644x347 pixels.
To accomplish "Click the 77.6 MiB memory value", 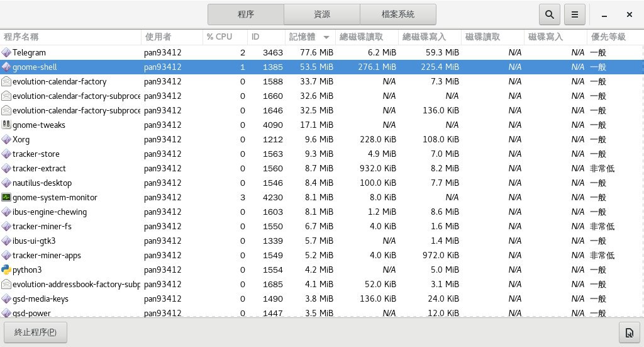I will pos(316,53).
